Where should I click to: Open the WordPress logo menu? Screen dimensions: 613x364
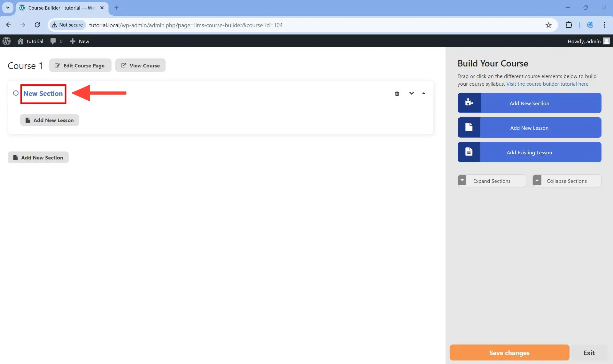(6, 41)
